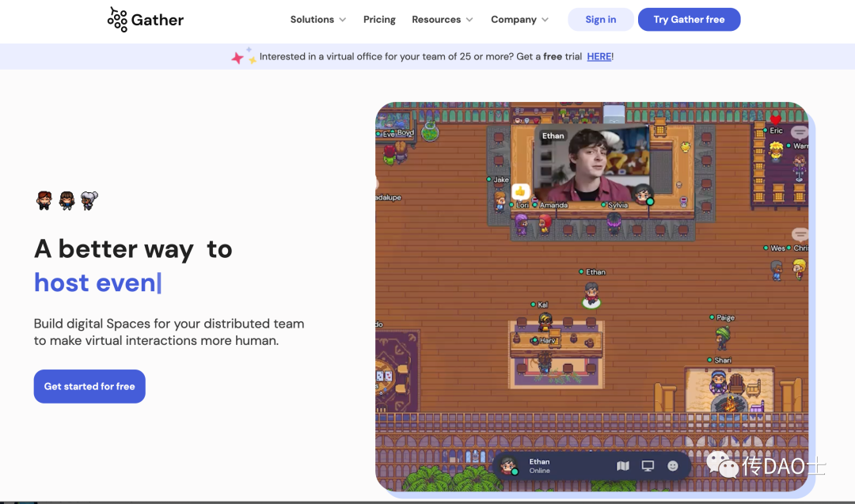Expand the Company dropdown menu
Screen dimensions: 855x504
pyautogui.click(x=519, y=20)
